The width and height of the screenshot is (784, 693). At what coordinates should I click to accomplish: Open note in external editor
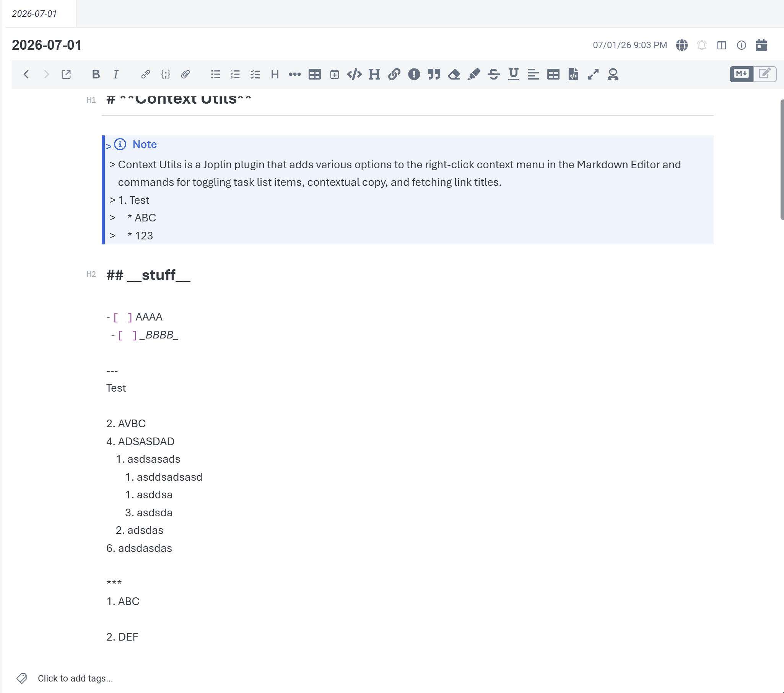[66, 74]
